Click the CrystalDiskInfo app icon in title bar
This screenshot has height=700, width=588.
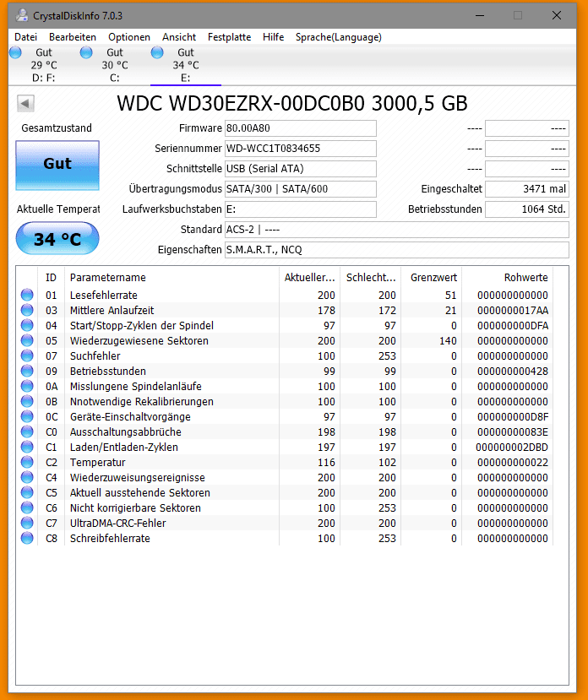point(21,15)
